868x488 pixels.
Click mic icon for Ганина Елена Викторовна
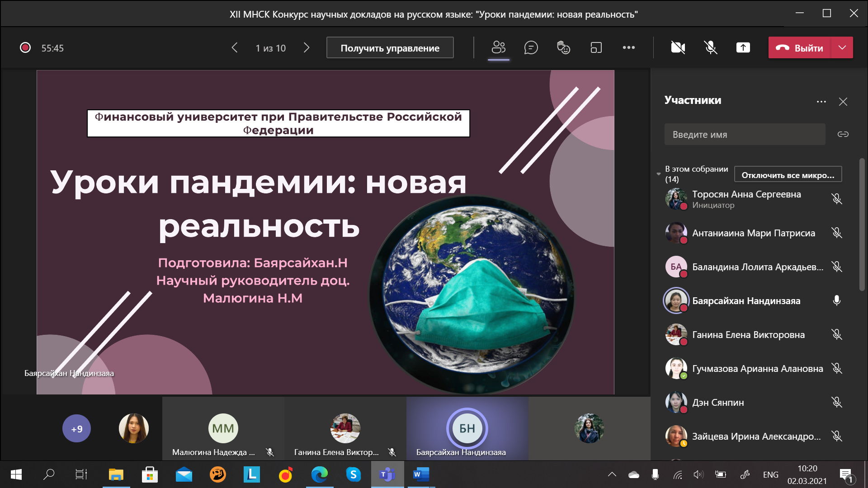836,334
